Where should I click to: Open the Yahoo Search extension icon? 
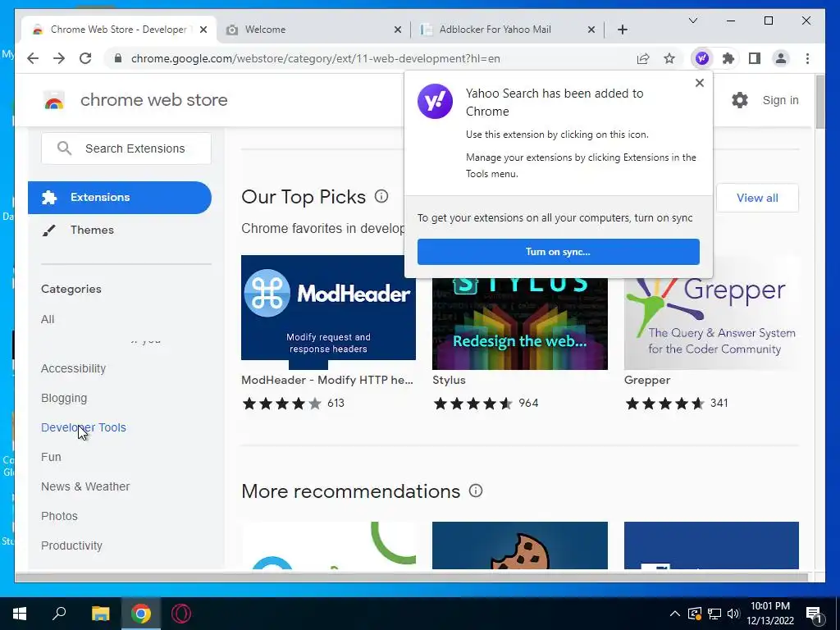(x=702, y=58)
